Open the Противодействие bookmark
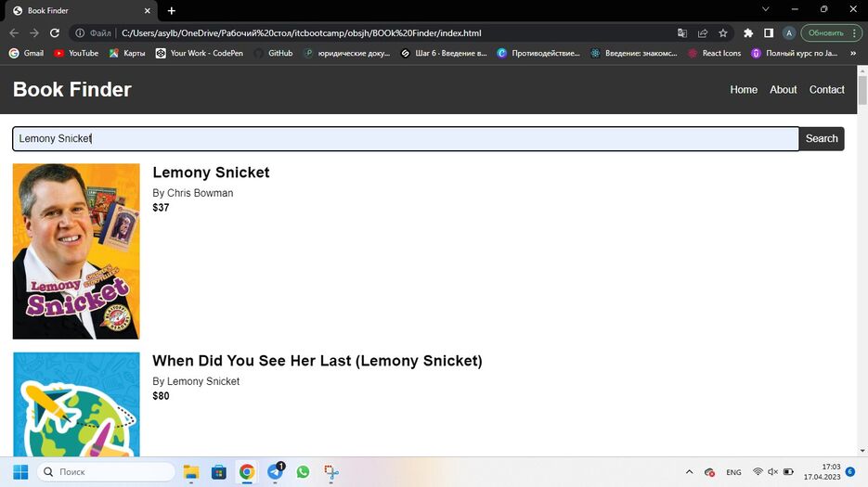Image resolution: width=868 pixels, height=487 pixels. coord(538,53)
